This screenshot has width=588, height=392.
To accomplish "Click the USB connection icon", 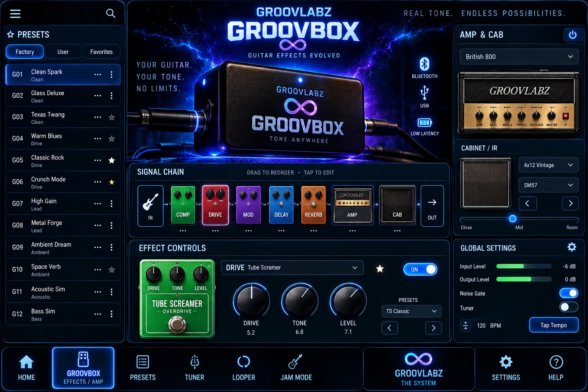I will click(x=425, y=92).
